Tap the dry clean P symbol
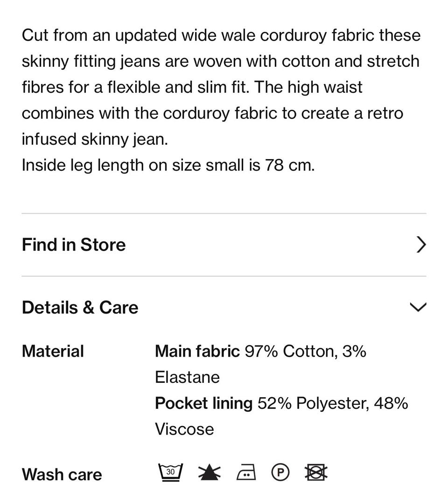The image size is (448, 499). coord(280,473)
